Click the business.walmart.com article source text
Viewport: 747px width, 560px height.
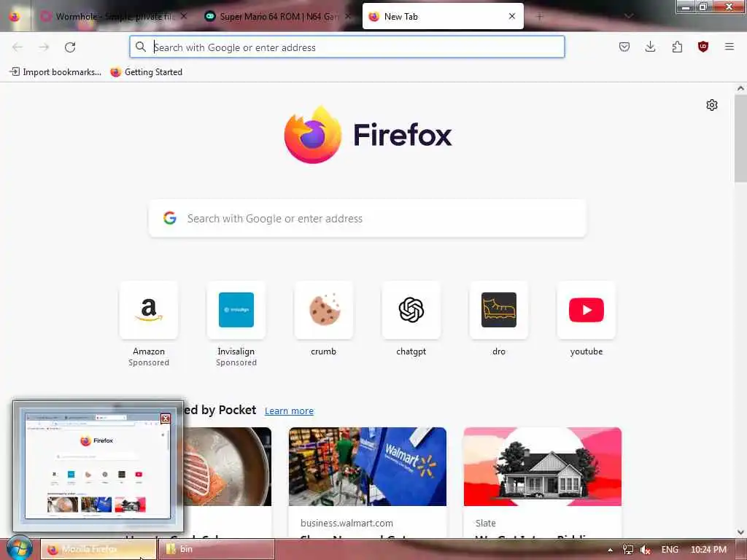[347, 523]
